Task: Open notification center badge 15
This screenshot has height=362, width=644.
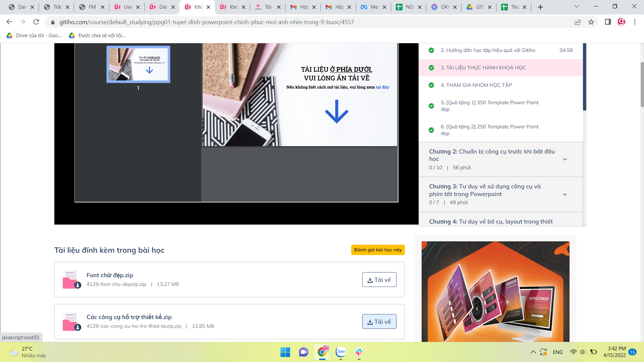Action: pos(633,352)
